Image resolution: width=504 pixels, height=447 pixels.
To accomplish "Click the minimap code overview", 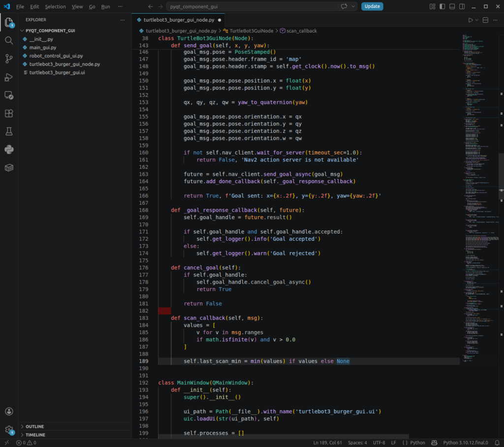I will point(479,198).
